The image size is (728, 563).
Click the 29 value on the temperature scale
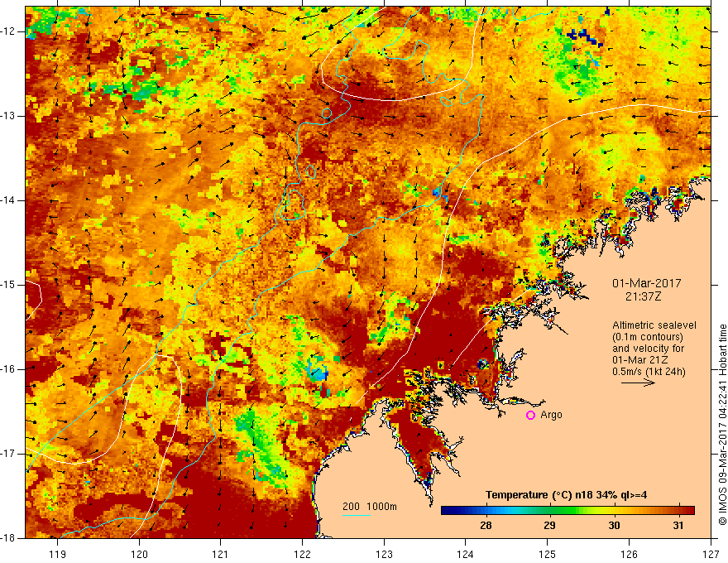549,526
